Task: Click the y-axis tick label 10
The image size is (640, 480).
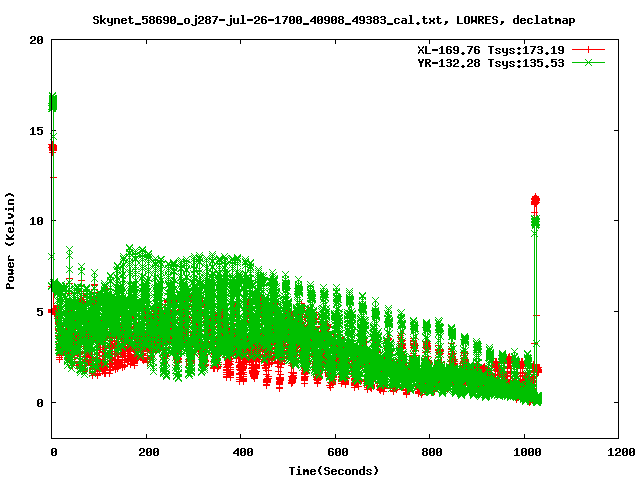Action: 36,221
